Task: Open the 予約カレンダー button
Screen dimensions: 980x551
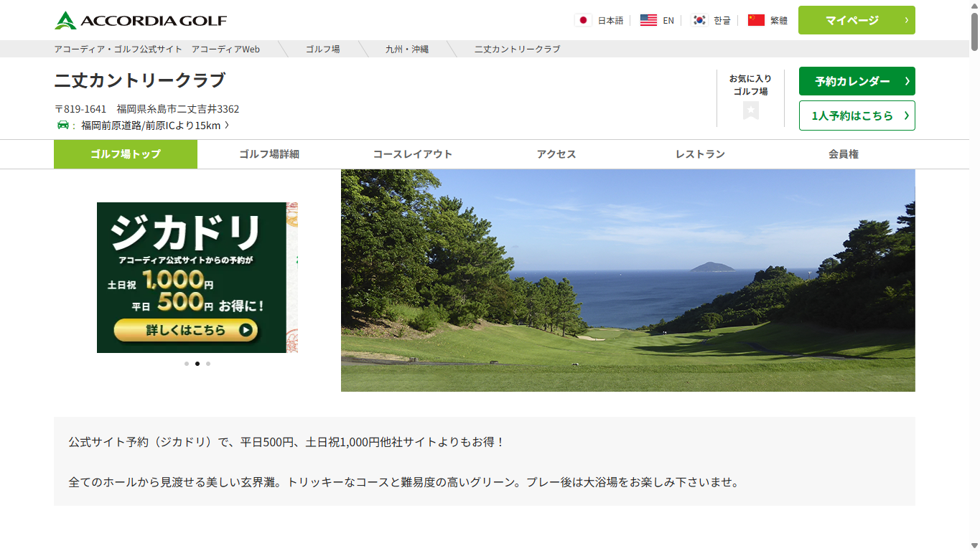Action: click(x=857, y=81)
